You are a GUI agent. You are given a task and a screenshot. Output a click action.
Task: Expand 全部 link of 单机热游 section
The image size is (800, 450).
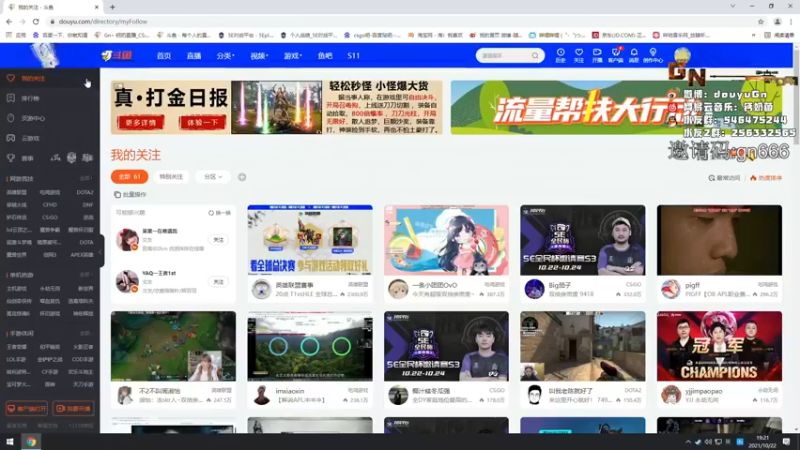85,274
